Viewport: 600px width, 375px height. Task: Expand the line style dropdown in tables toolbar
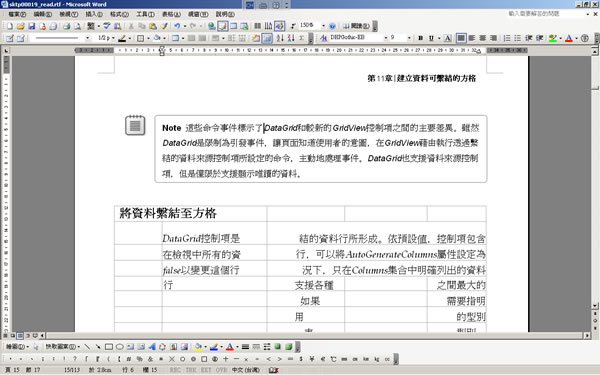88,38
